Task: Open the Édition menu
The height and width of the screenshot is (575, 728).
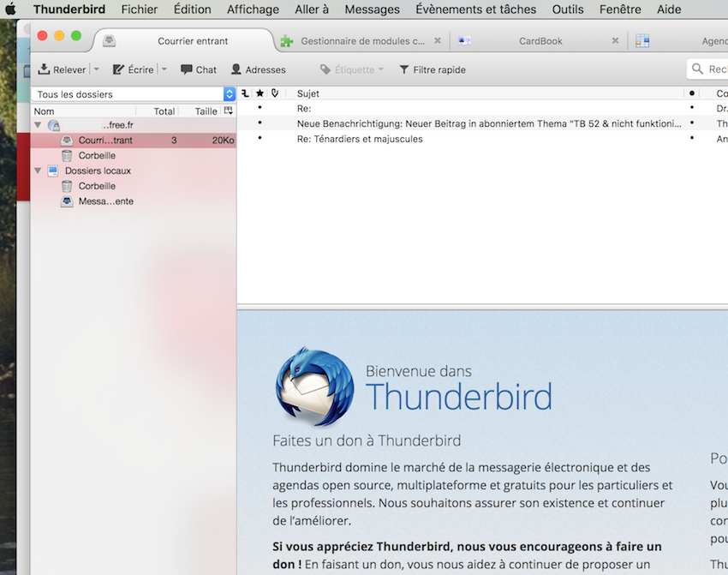Action: (x=192, y=9)
